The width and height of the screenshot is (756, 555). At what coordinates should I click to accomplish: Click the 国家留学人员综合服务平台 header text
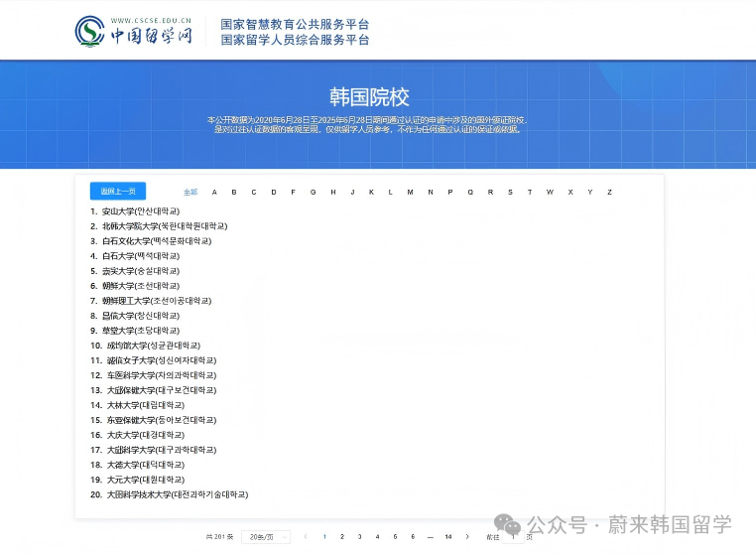pos(295,40)
